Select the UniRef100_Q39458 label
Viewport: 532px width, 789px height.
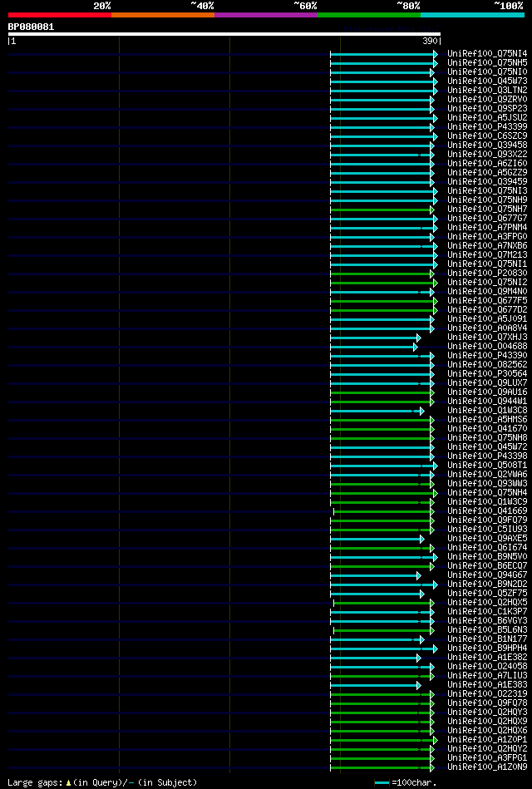click(487, 145)
